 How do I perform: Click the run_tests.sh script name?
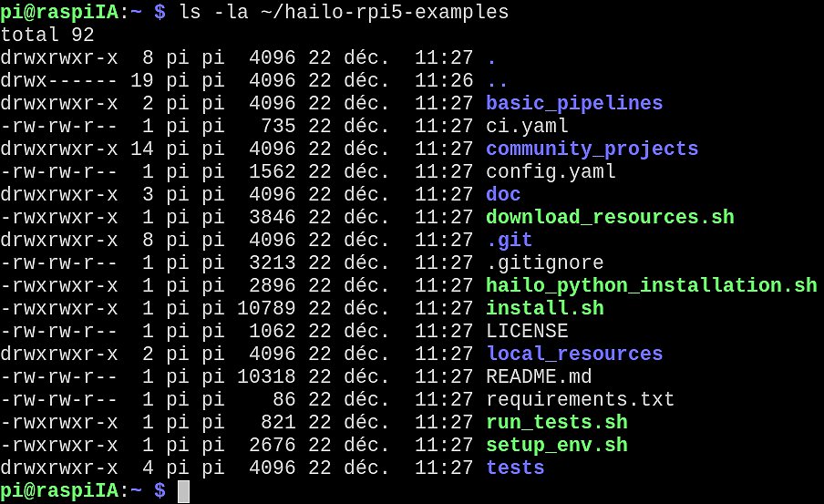click(x=556, y=422)
